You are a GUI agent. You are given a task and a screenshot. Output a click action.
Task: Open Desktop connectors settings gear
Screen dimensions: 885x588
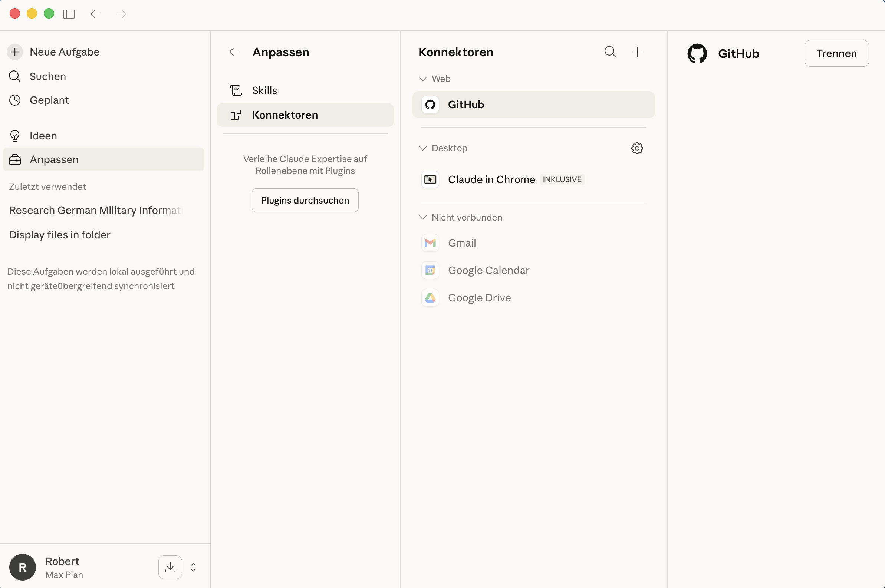[x=636, y=148]
